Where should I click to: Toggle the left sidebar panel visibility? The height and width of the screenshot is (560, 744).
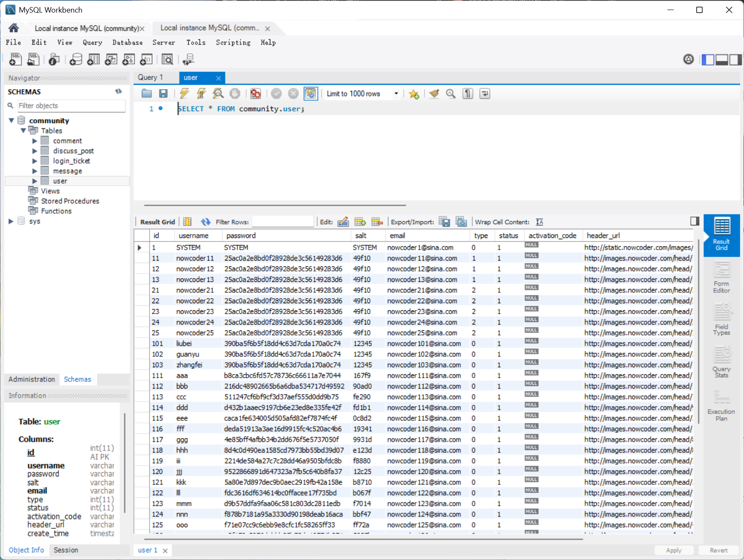pos(708,60)
